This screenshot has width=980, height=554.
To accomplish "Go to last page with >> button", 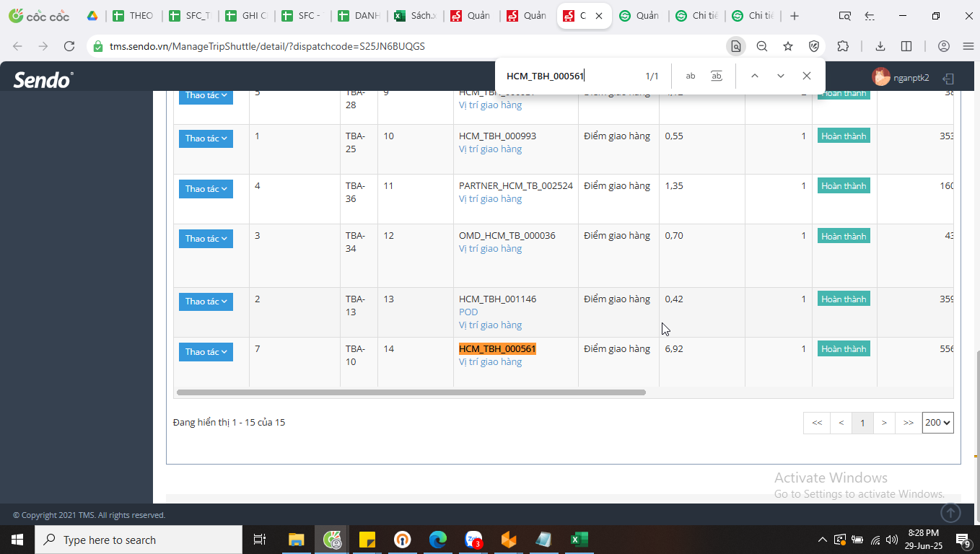I will pyautogui.click(x=909, y=423).
